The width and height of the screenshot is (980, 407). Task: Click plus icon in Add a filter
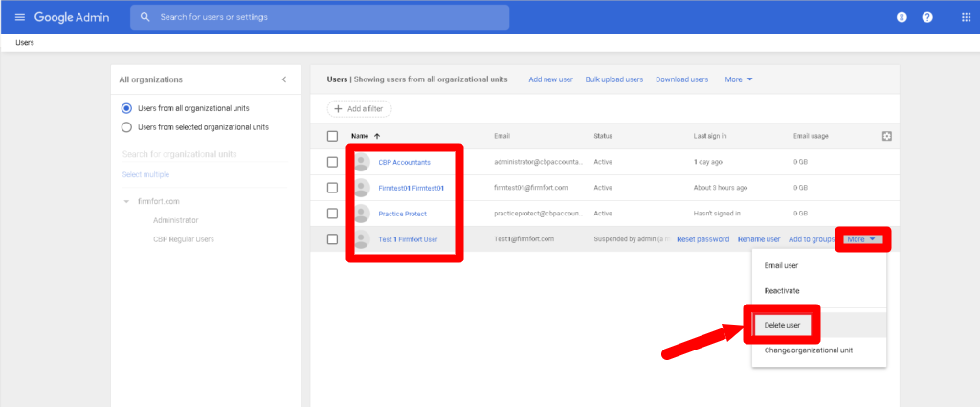point(338,109)
